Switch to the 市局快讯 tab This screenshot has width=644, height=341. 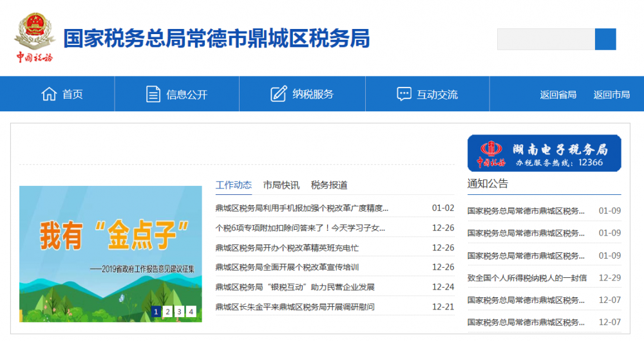click(281, 185)
